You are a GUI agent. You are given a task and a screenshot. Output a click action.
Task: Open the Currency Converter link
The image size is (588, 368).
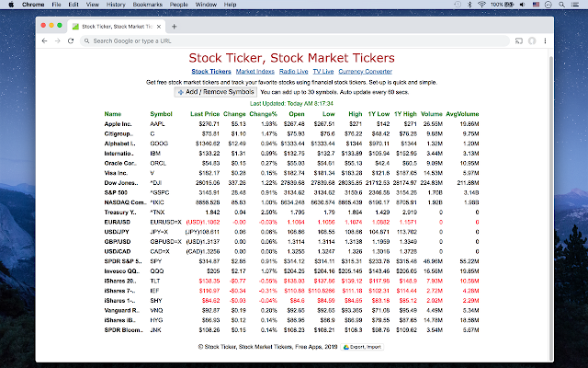[366, 72]
